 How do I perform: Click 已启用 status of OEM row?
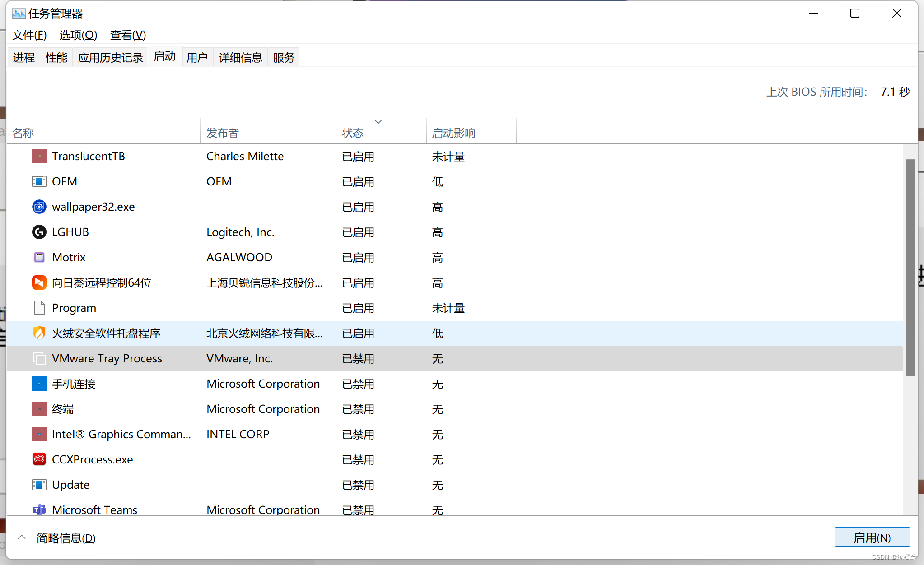pyautogui.click(x=358, y=181)
